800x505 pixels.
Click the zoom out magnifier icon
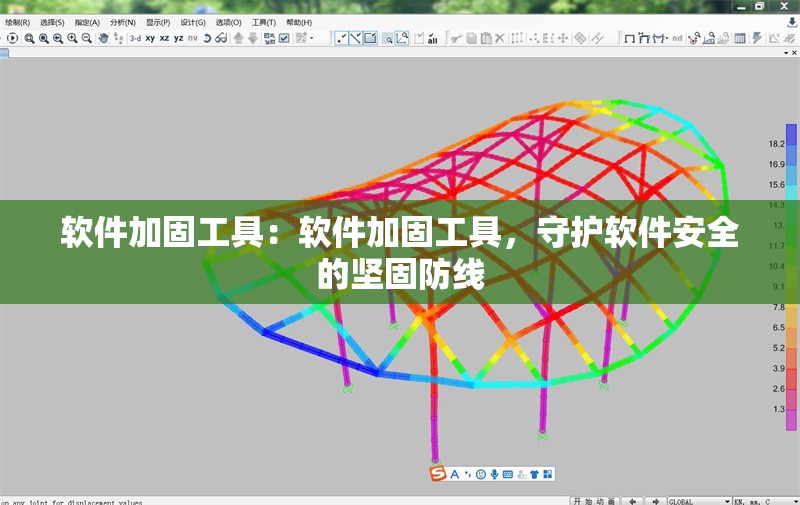87,38
